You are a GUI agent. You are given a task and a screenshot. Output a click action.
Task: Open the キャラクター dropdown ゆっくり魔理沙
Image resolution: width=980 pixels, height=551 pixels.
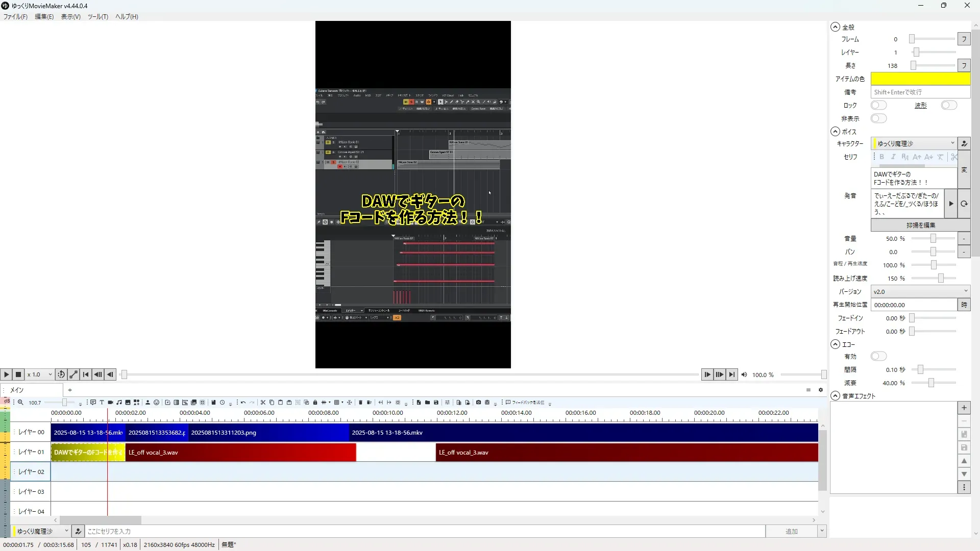[914, 143]
